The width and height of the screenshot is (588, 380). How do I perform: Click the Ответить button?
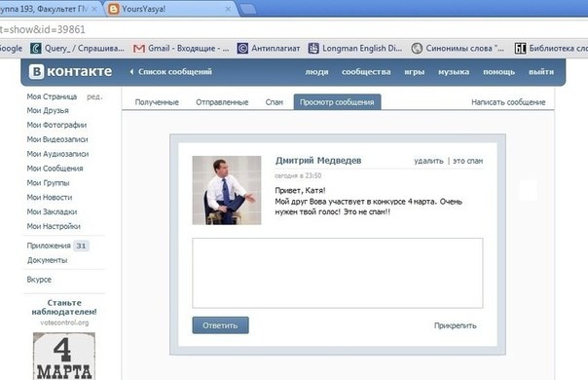[220, 325]
